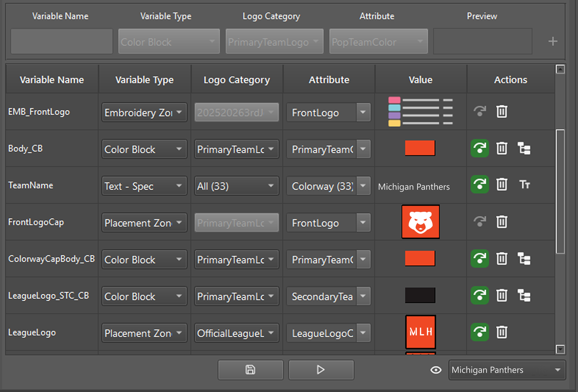Refresh the ColorwayCapBody_CB variable
The height and width of the screenshot is (392, 578).
(x=480, y=259)
